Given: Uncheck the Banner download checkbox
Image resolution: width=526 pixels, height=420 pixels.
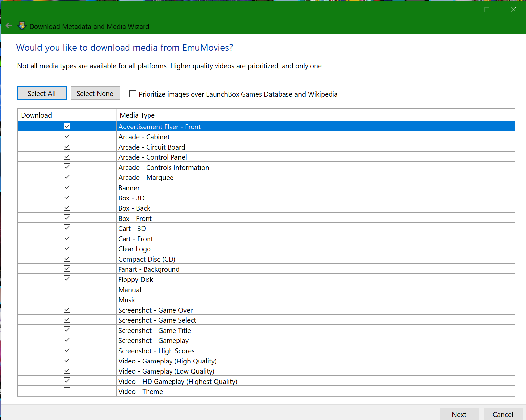Looking at the screenshot, I should coord(67,187).
